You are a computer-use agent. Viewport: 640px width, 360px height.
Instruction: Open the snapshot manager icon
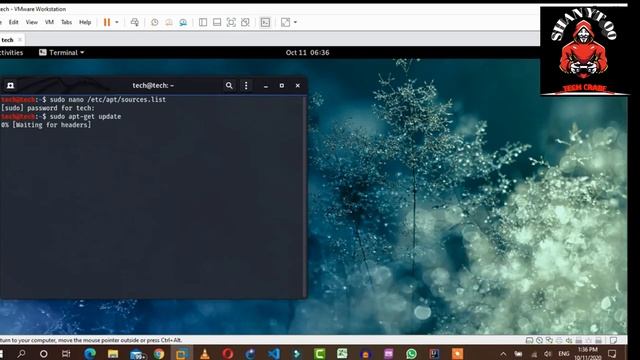pyautogui.click(x=183, y=22)
